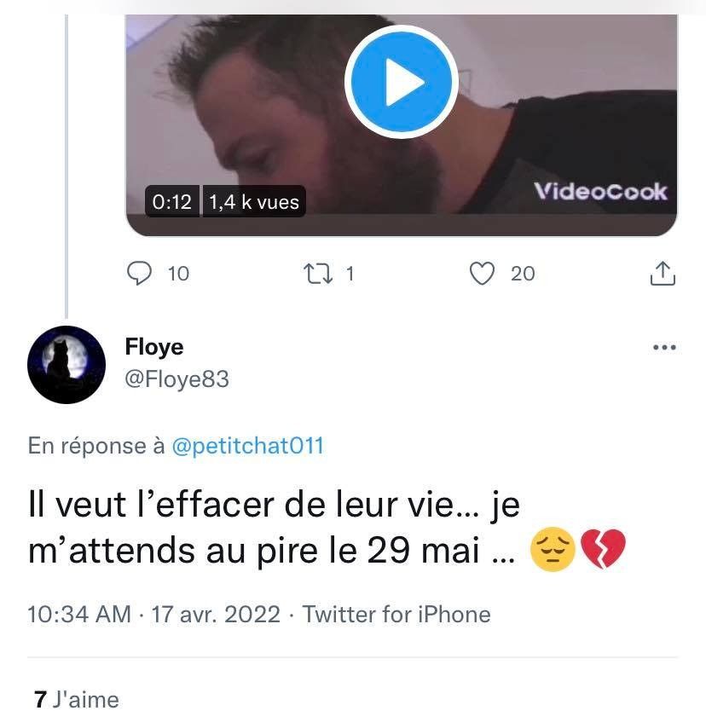Open the Twitter for iPhone source link
Image resolution: width=706 pixels, height=728 pixels.
(x=396, y=614)
